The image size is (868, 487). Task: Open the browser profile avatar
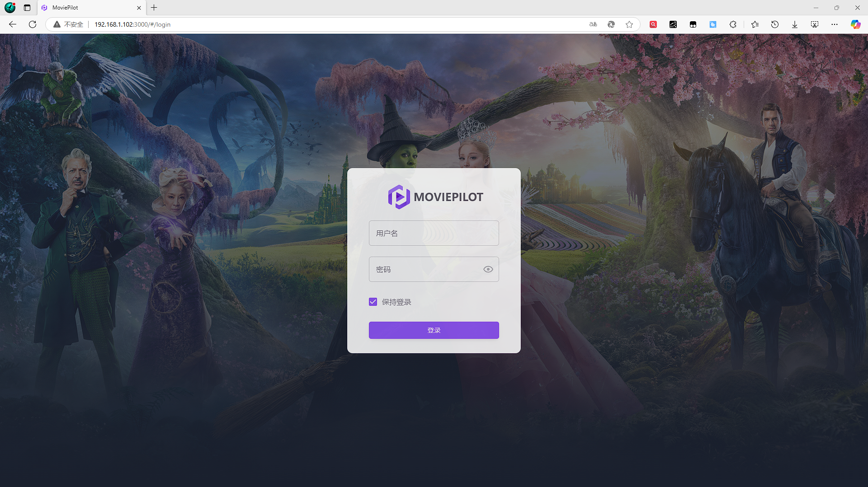(x=10, y=8)
